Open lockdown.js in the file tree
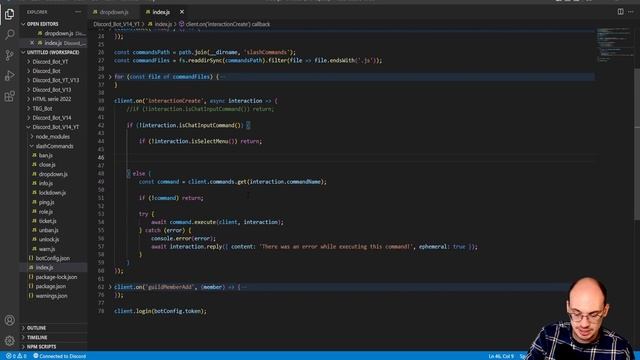Viewport: 640px width, 360px height. pos(52,193)
